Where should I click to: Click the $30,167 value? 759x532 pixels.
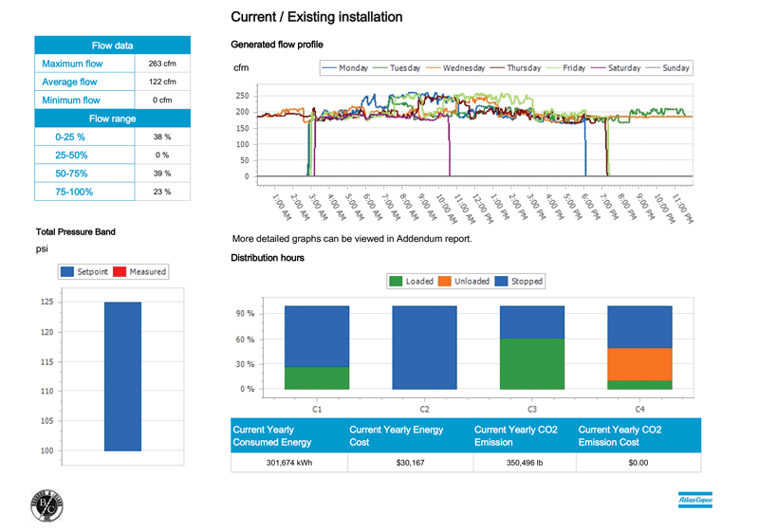tap(411, 463)
